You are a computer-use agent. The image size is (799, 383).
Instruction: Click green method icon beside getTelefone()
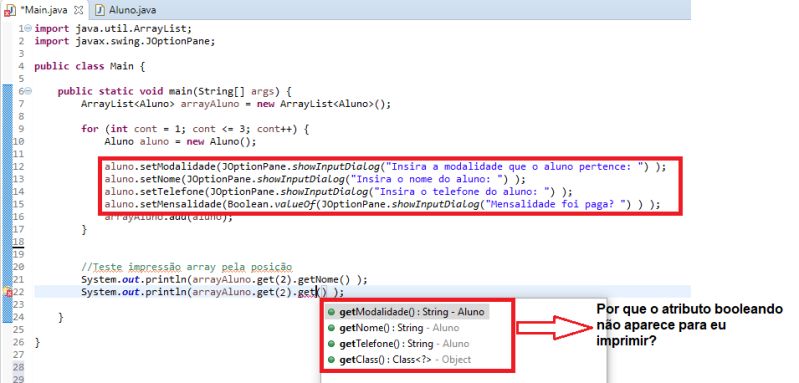pyautogui.click(x=331, y=344)
